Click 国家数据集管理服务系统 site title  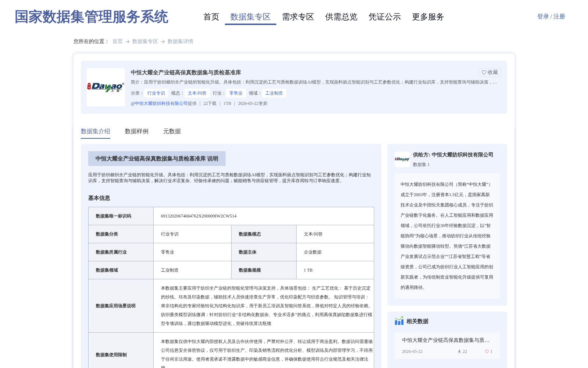(92, 17)
